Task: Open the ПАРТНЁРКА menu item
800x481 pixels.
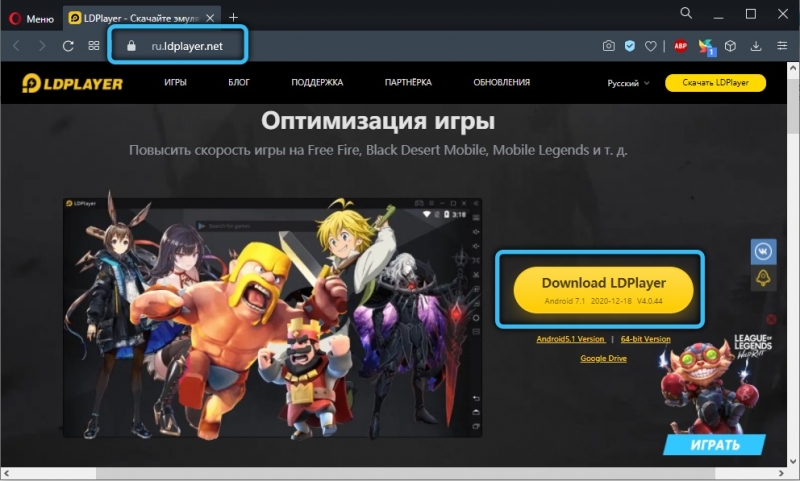Action: click(408, 82)
